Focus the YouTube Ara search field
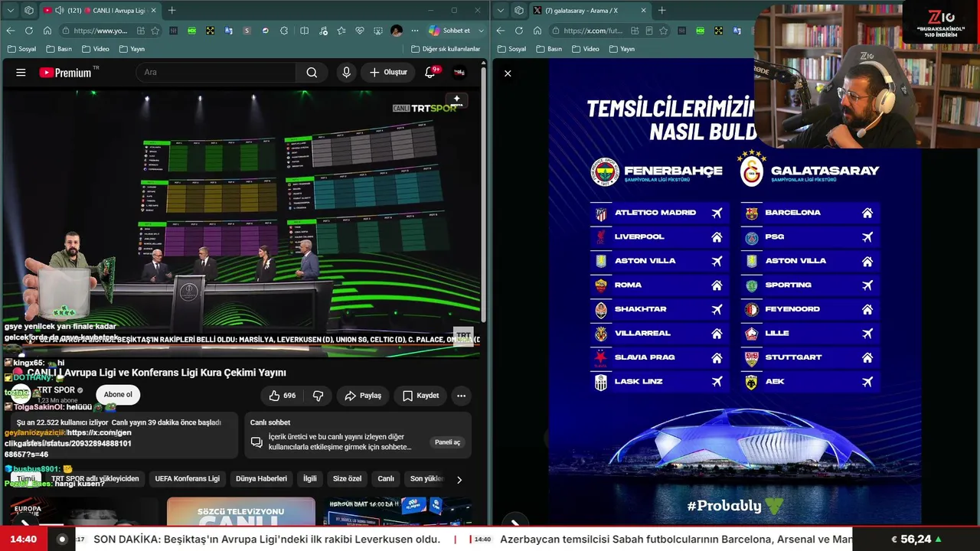This screenshot has height=551, width=980. pyautogui.click(x=215, y=72)
